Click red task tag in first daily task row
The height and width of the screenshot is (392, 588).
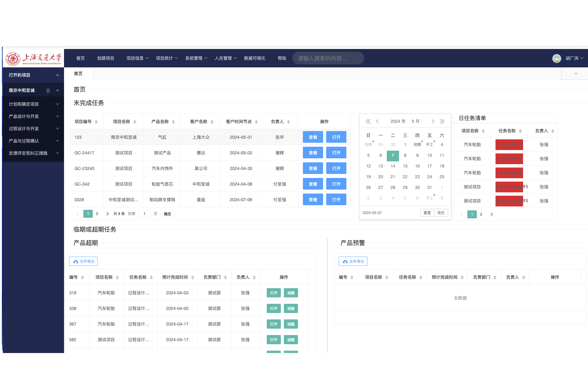509,145
